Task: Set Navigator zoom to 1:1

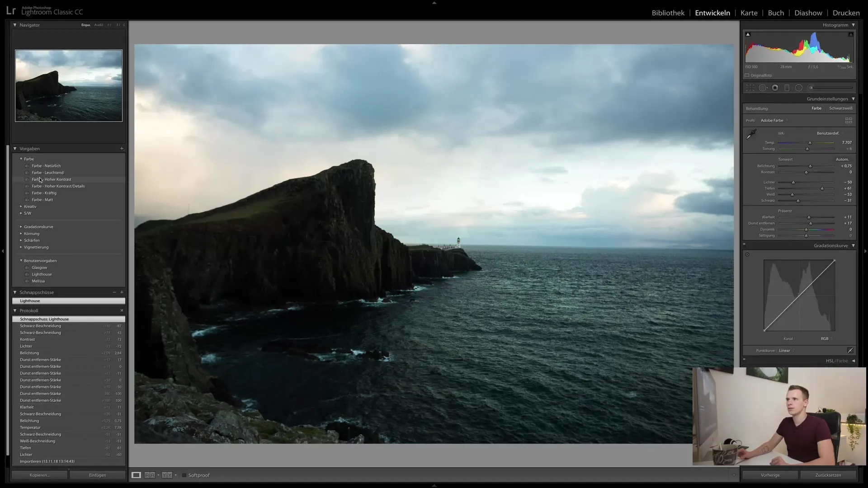Action: point(109,25)
